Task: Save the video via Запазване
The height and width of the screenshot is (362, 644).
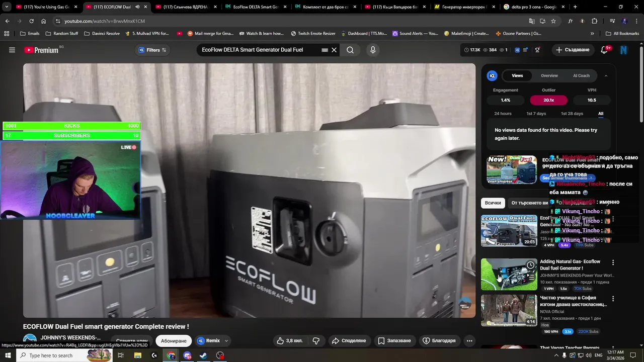Action: coord(394,340)
